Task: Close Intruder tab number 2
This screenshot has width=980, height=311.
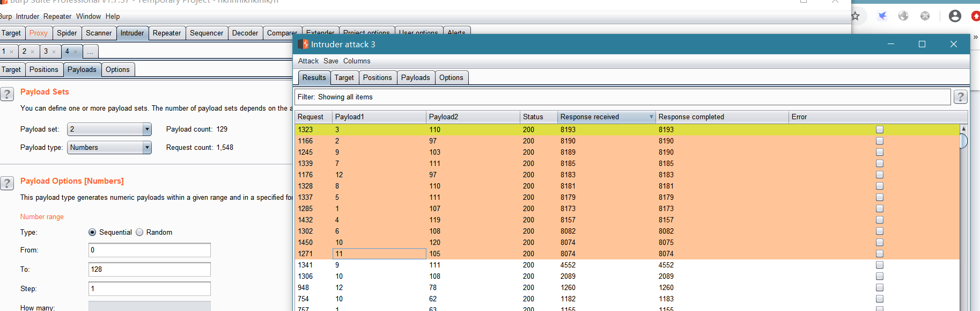Action: [32, 52]
